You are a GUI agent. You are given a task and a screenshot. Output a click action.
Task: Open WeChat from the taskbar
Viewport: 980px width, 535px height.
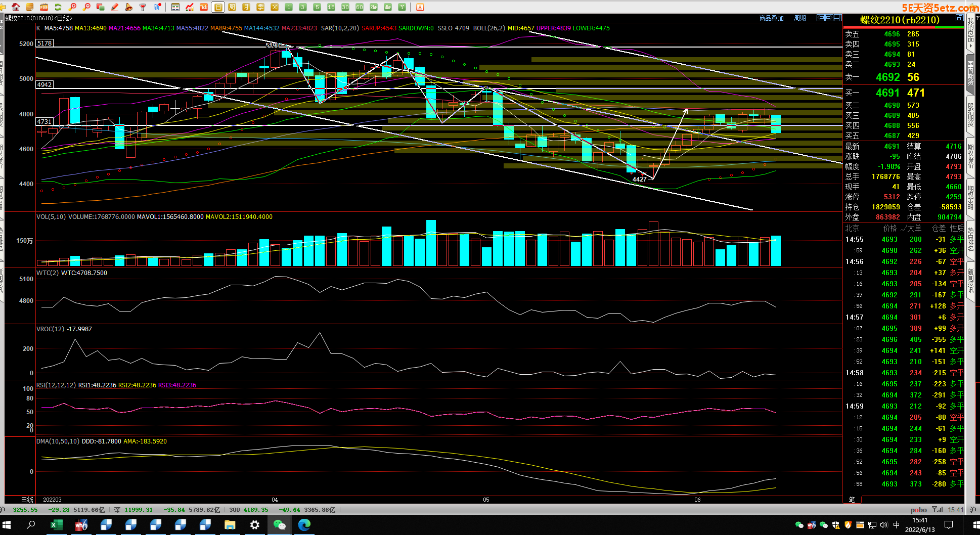coord(279,525)
